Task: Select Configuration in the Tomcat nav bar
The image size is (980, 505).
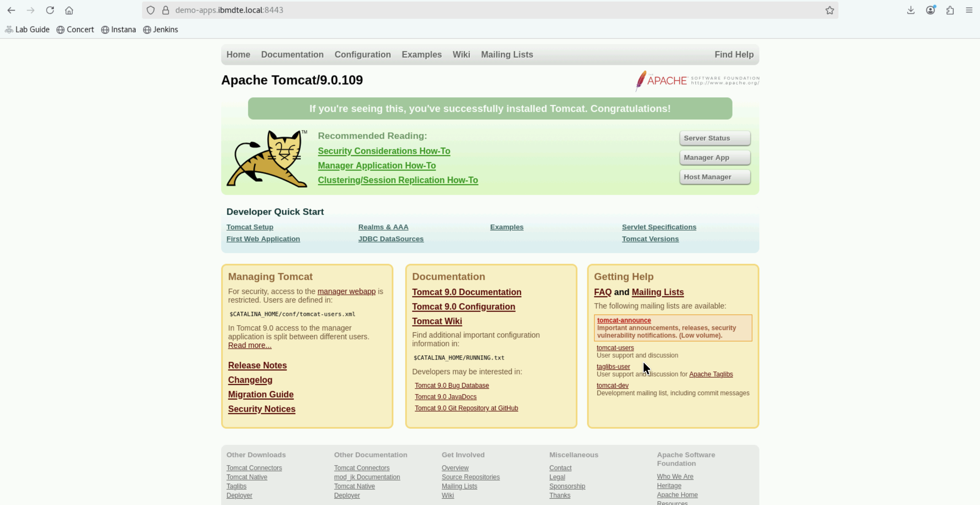Action: coord(362,55)
